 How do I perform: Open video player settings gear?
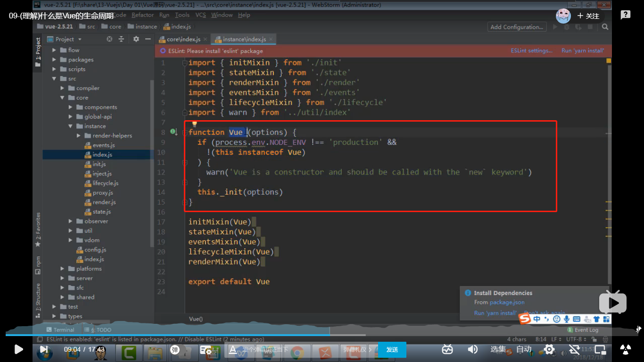click(549, 349)
